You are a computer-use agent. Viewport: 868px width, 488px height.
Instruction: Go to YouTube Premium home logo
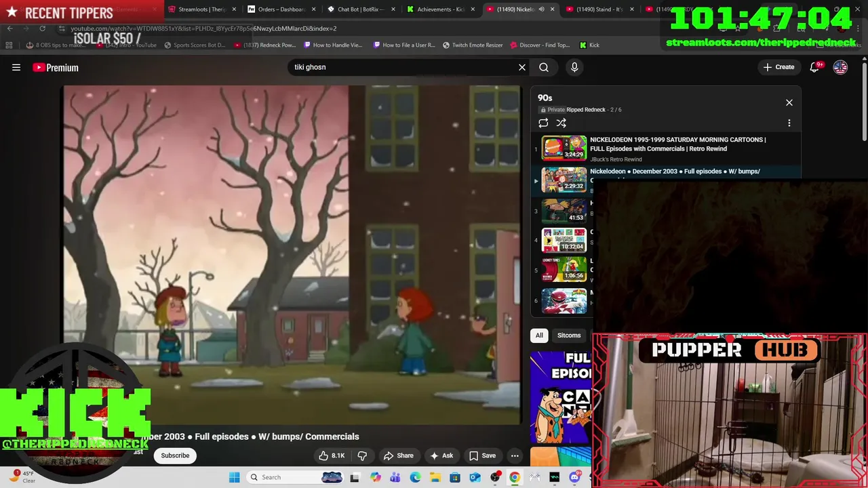pos(56,67)
